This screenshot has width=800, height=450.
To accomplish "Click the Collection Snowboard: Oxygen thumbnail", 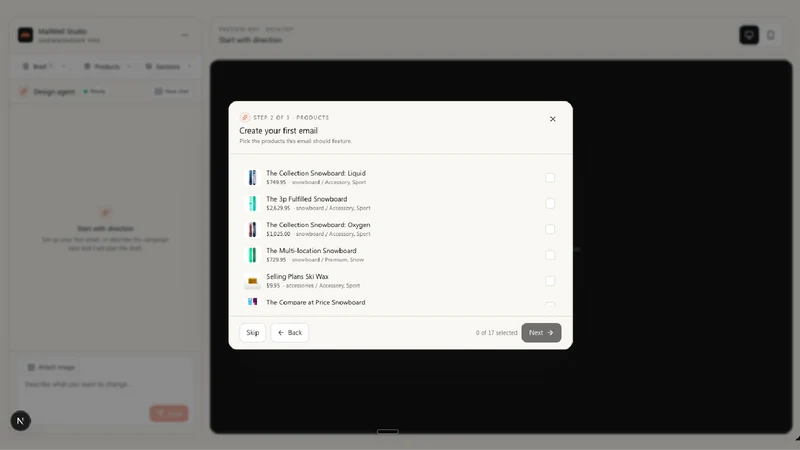I will [253, 229].
